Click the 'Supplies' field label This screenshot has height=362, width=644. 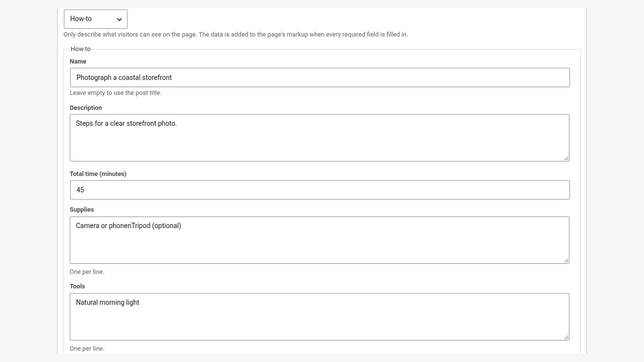[82, 210]
